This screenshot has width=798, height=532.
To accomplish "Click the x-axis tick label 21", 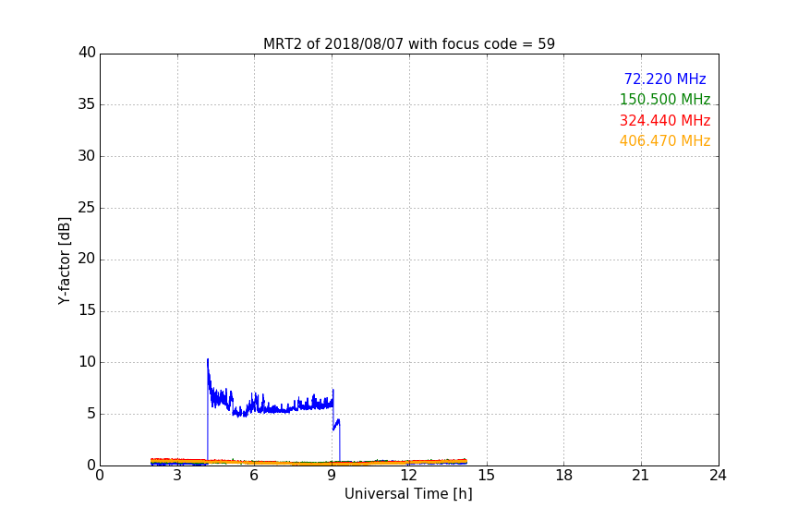I will (x=641, y=476).
